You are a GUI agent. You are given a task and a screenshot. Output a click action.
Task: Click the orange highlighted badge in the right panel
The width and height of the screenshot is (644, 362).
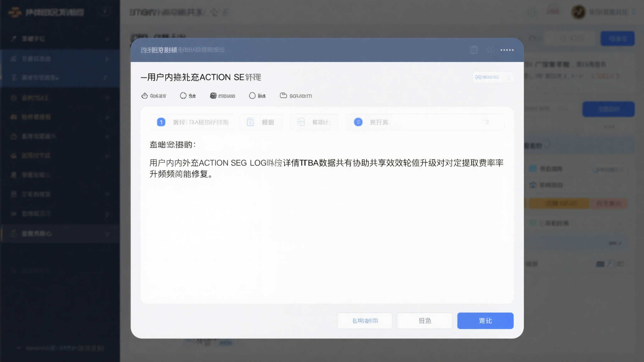pyautogui.click(x=559, y=203)
